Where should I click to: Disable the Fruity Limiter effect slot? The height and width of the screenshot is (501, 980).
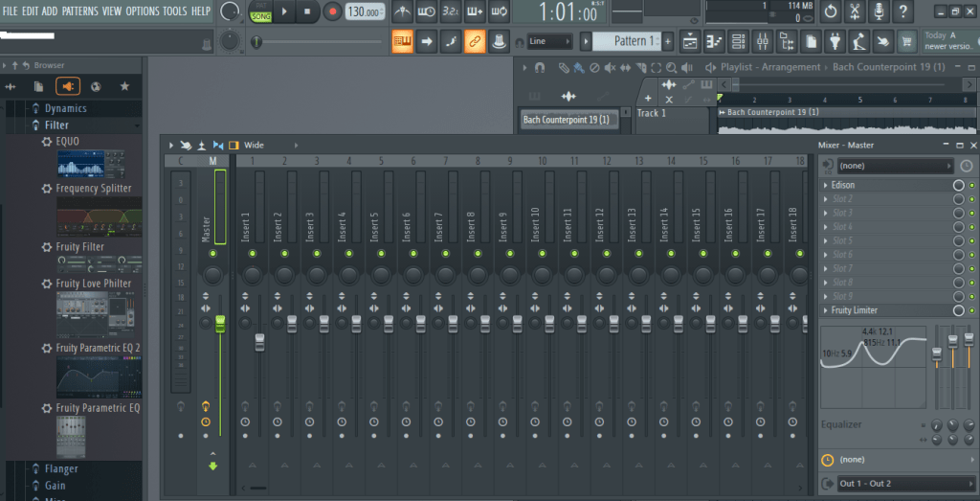pyautogui.click(x=958, y=310)
